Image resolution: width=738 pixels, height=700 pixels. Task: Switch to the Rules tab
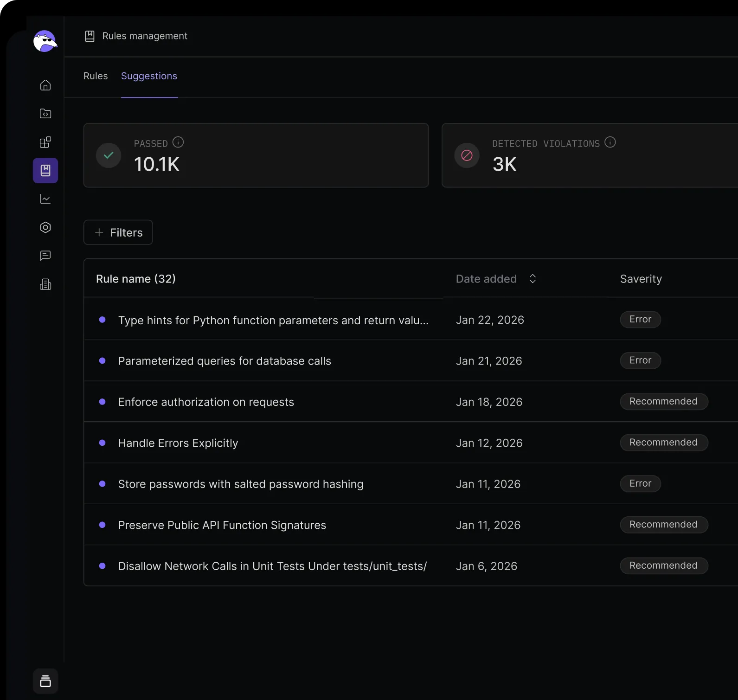click(96, 76)
